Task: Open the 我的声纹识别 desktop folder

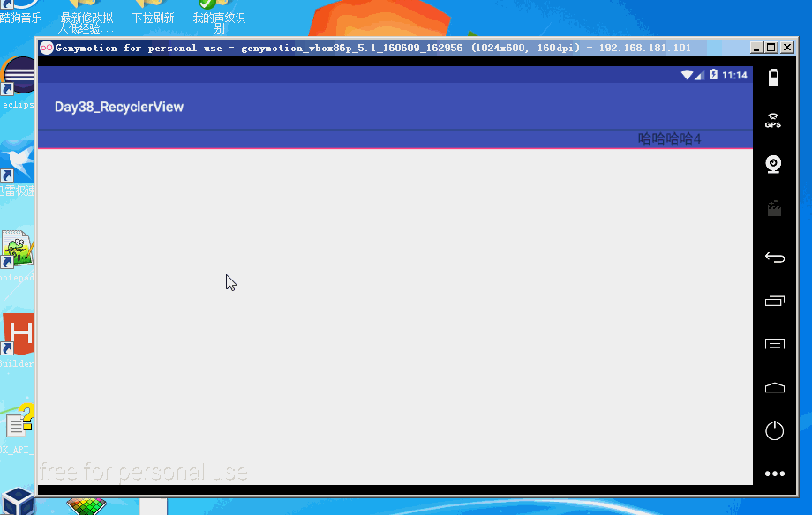Action: tap(219, 16)
